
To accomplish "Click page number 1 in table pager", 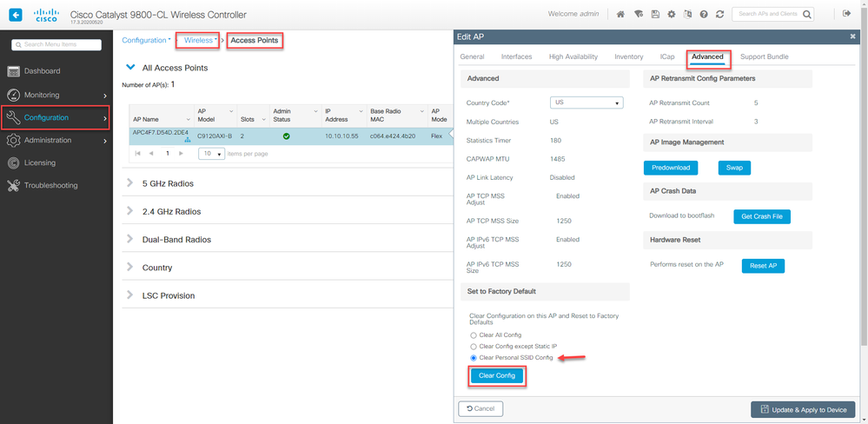I will (x=166, y=153).
